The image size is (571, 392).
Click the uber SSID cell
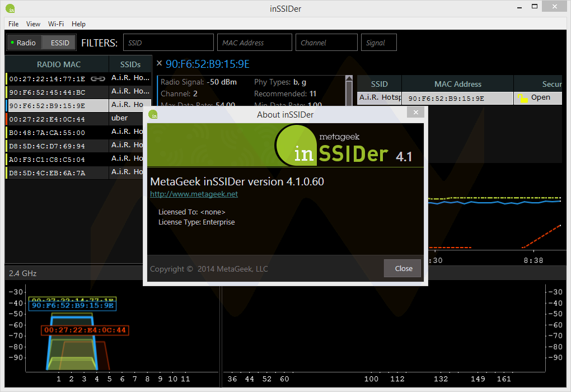[x=126, y=118]
